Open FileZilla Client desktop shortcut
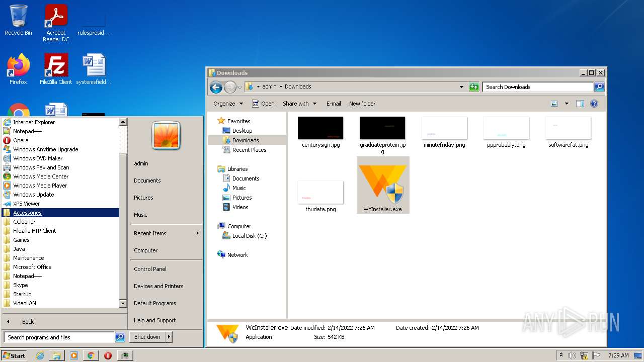644x362 pixels. click(56, 69)
